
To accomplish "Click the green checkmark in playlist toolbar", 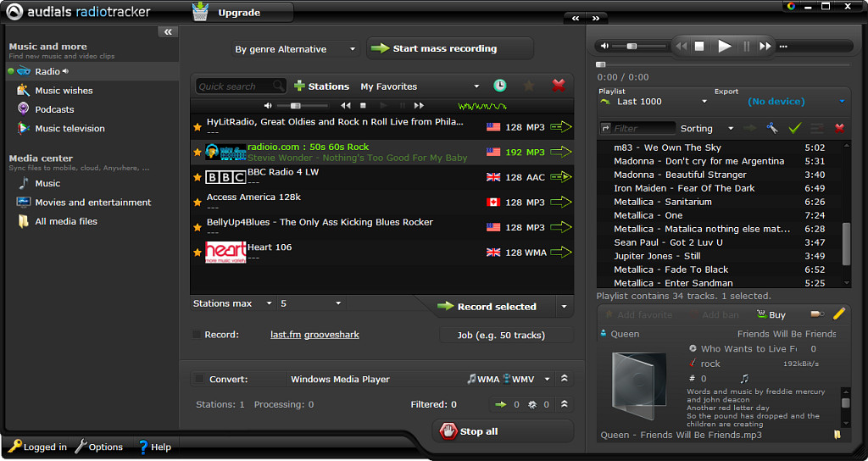I will (x=795, y=129).
